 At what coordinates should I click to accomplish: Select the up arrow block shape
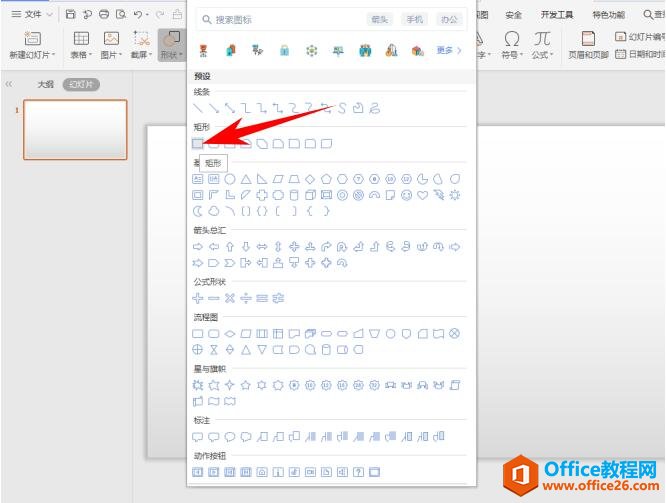(x=230, y=247)
